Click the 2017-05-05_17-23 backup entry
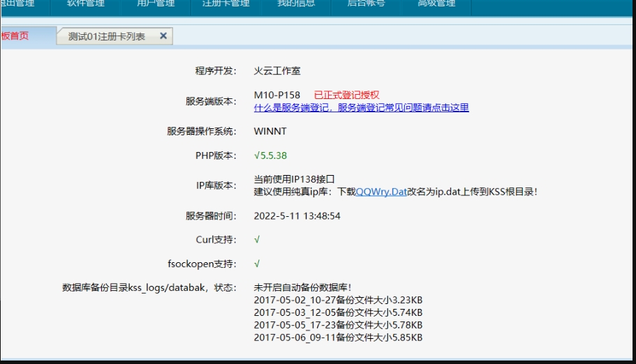Screen dimensions: 636x364 [338, 325]
